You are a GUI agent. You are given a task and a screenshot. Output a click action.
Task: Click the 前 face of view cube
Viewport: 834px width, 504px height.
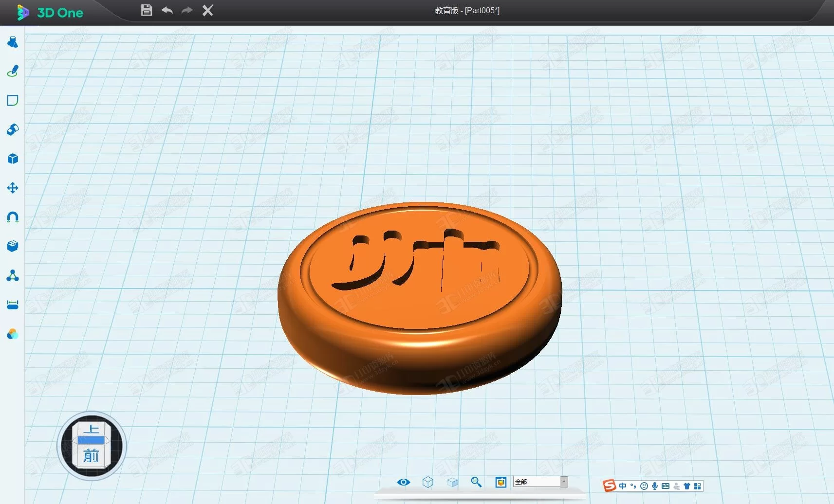91,456
